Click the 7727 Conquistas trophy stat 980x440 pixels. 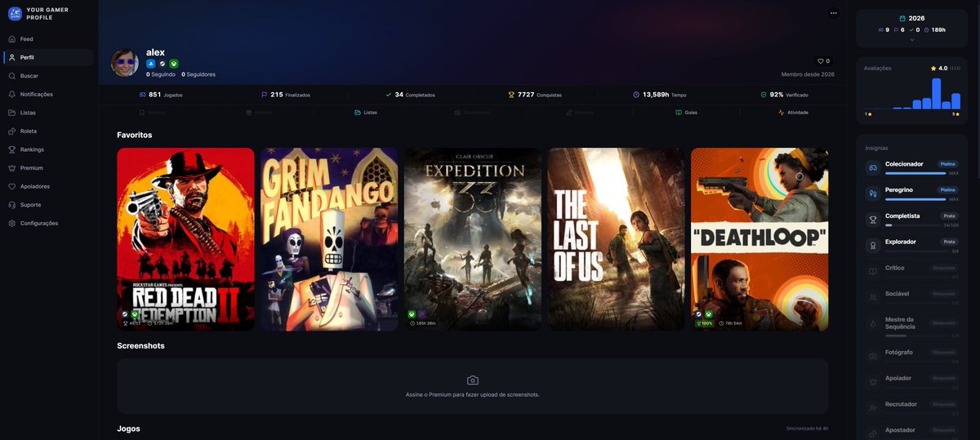[535, 95]
